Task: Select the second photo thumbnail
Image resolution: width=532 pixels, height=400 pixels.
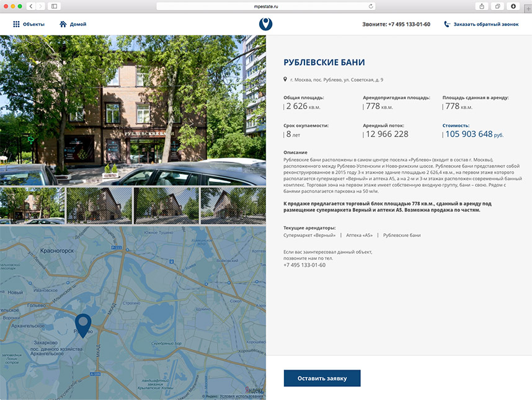Action: tap(99, 206)
